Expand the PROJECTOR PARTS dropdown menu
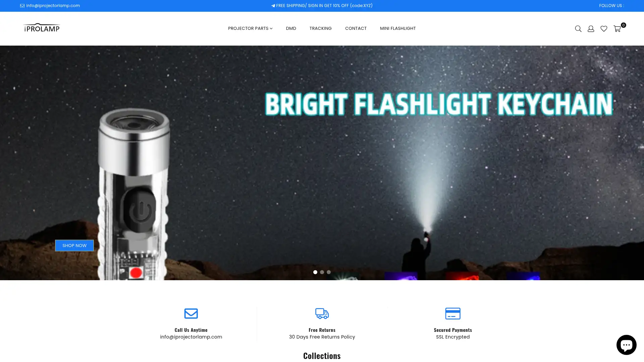 (x=250, y=28)
